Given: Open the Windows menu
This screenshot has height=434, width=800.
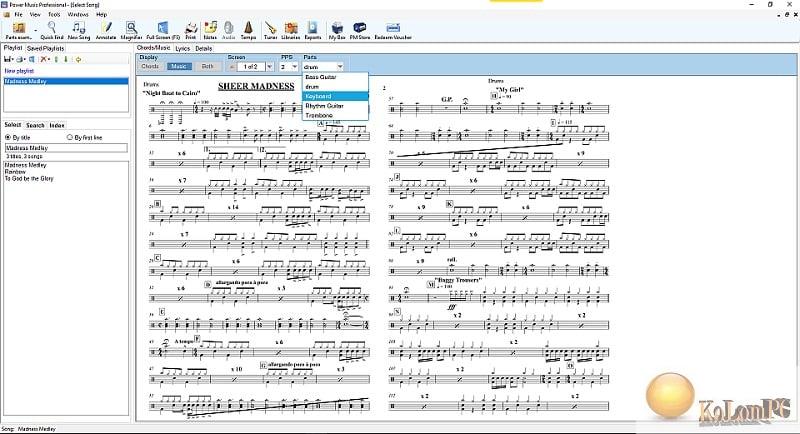Looking at the screenshot, I should coord(78,15).
